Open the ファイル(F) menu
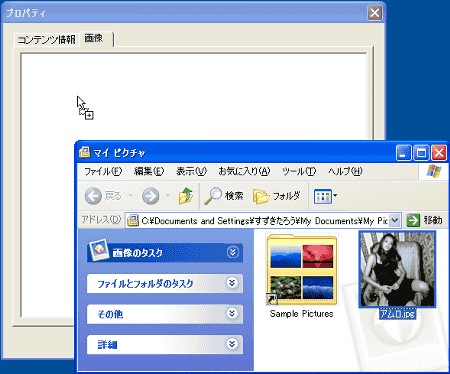This screenshot has width=450, height=374. [103, 171]
